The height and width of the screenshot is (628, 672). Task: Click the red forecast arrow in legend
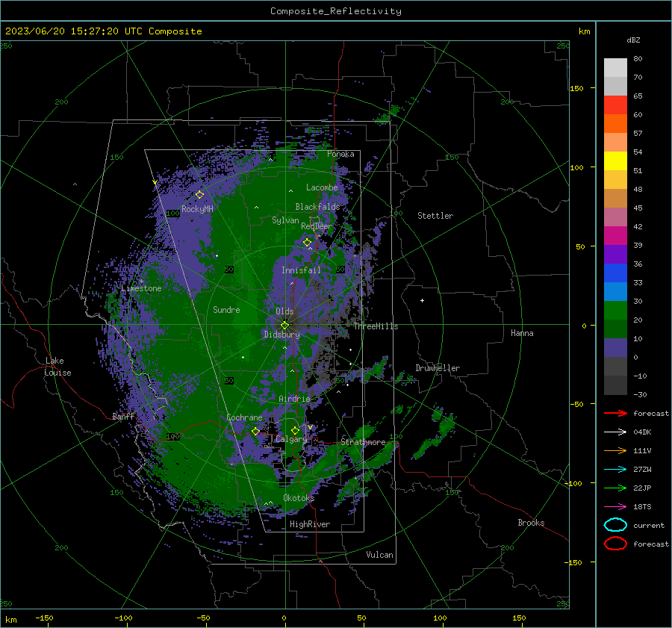pos(615,413)
